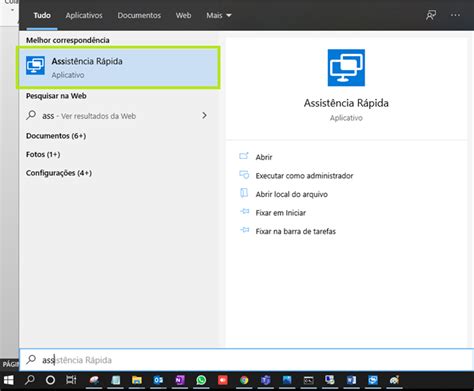The width and height of the screenshot is (474, 391).
Task: Show Documentos (6+) results
Action: [56, 136]
